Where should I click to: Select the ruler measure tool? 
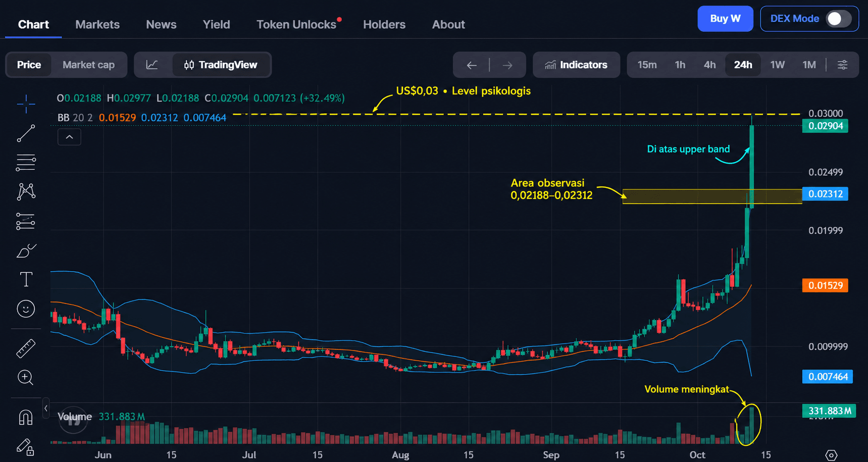pos(26,348)
